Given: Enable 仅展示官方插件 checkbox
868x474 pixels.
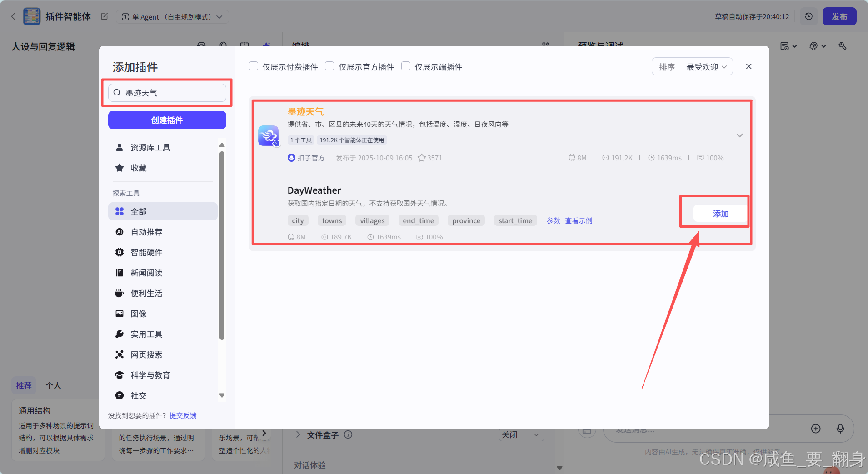Looking at the screenshot, I should 329,66.
